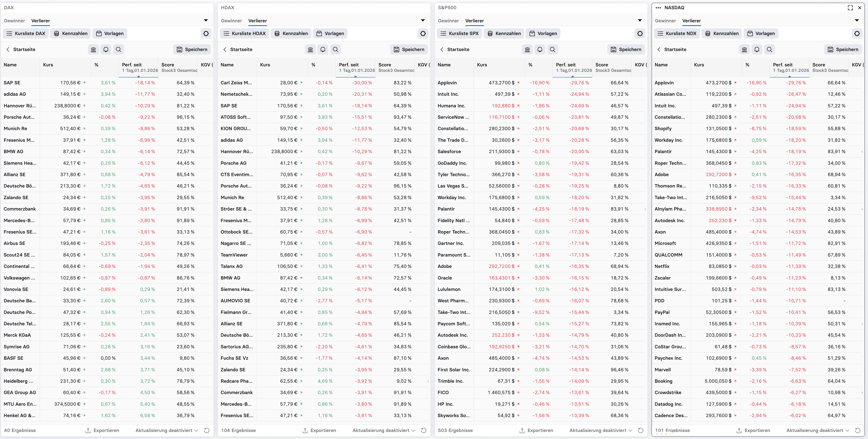
Task: Click the bell alert icon in HDAX panel
Action: (x=323, y=50)
